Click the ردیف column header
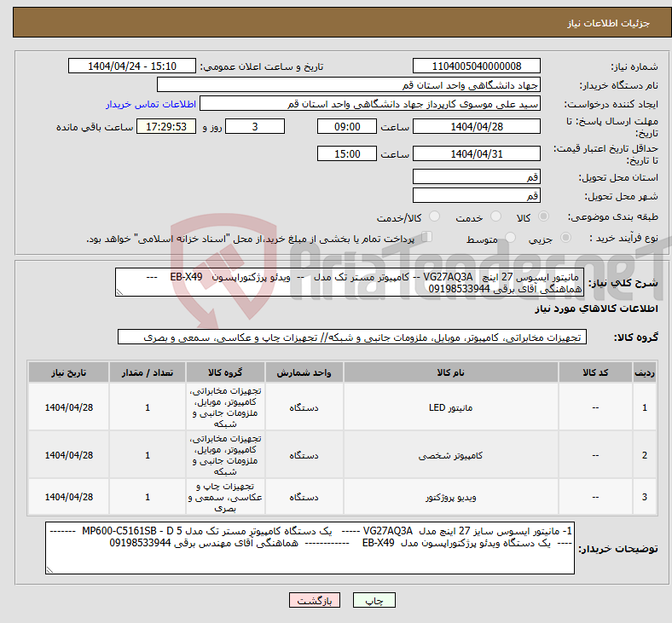Image resolution: width=672 pixels, height=623 pixels. pyautogui.click(x=644, y=372)
